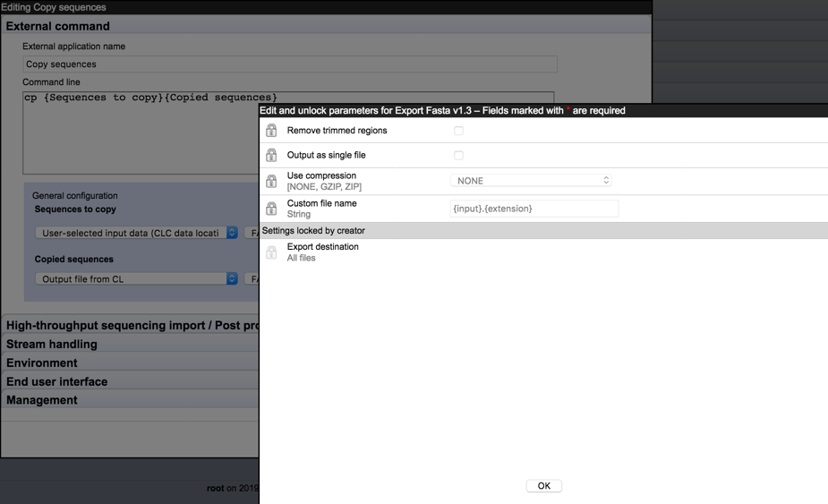Expand the Management section

131,400
